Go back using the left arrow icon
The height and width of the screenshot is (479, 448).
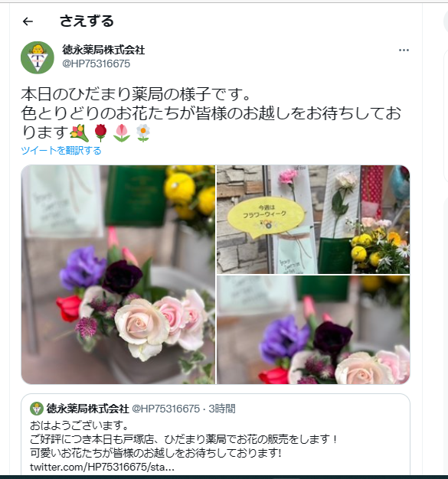(x=28, y=21)
